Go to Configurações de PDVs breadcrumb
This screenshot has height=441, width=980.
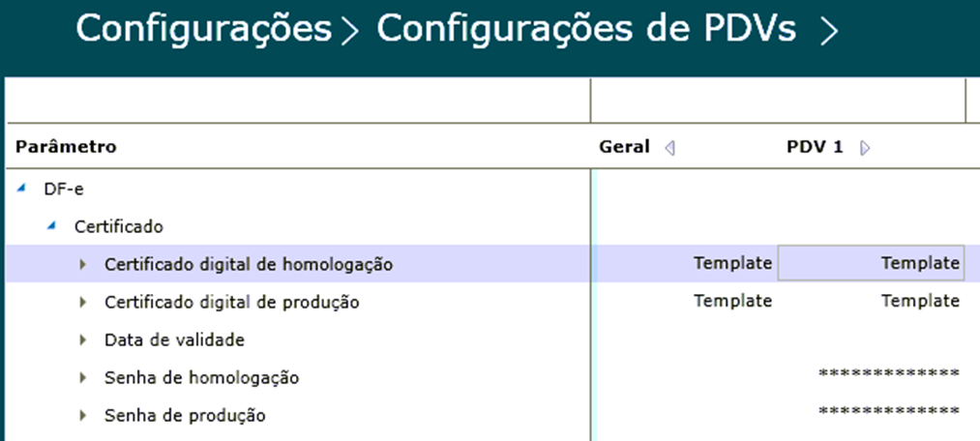pyautogui.click(x=586, y=30)
